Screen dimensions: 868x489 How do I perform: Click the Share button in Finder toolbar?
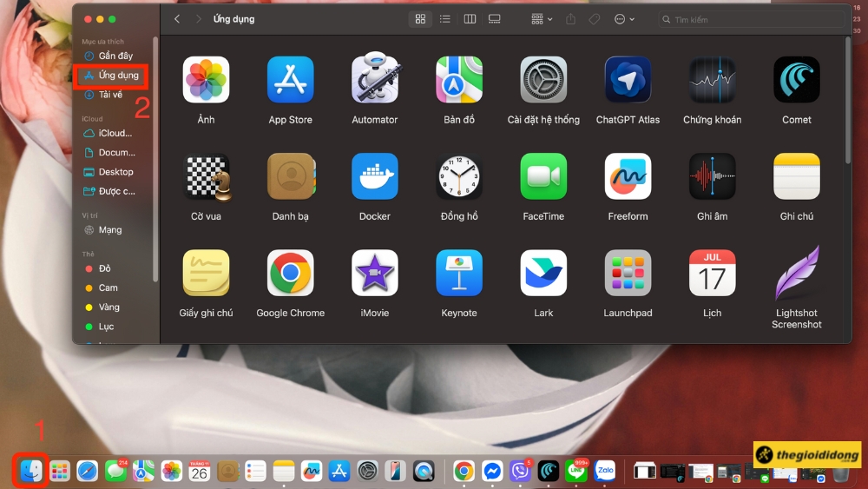click(x=570, y=19)
